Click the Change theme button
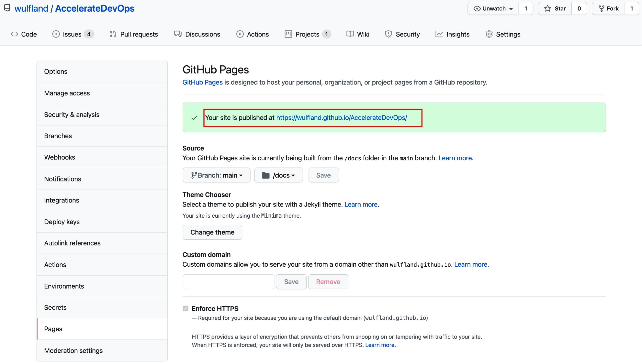Screen dimensions: 642x364 tap(212, 232)
